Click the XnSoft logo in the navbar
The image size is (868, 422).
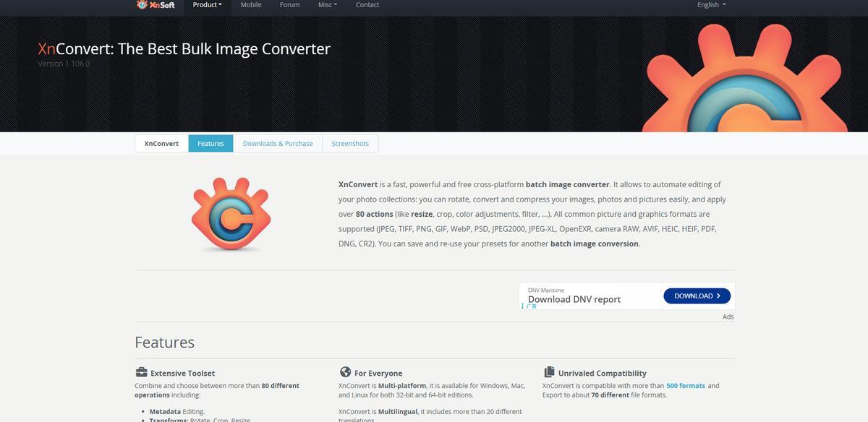[156, 5]
